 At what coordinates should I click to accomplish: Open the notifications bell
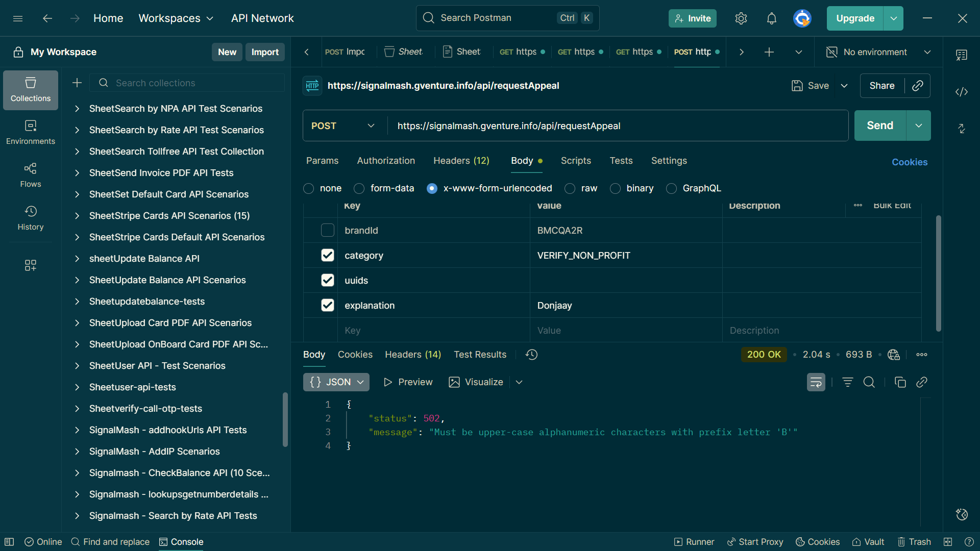(x=771, y=18)
